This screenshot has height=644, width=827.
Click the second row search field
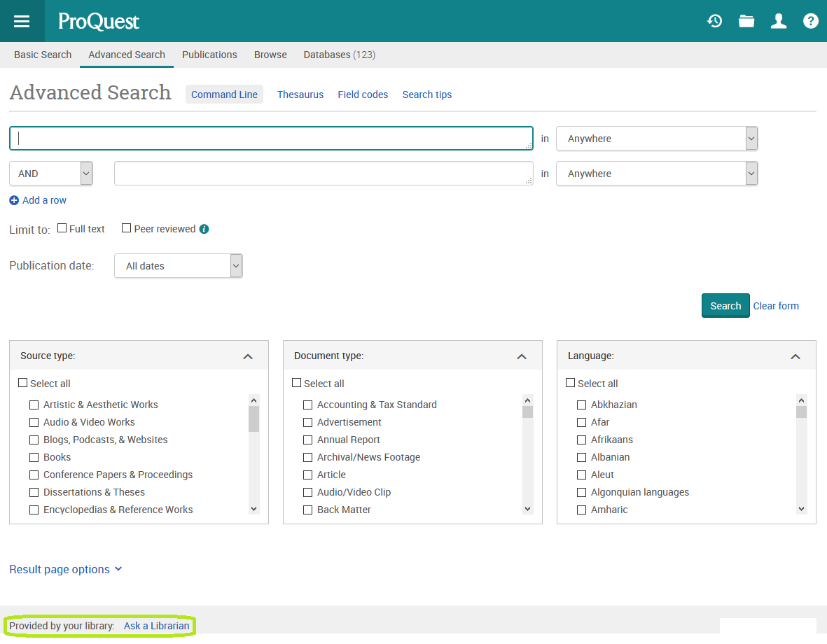pos(324,174)
